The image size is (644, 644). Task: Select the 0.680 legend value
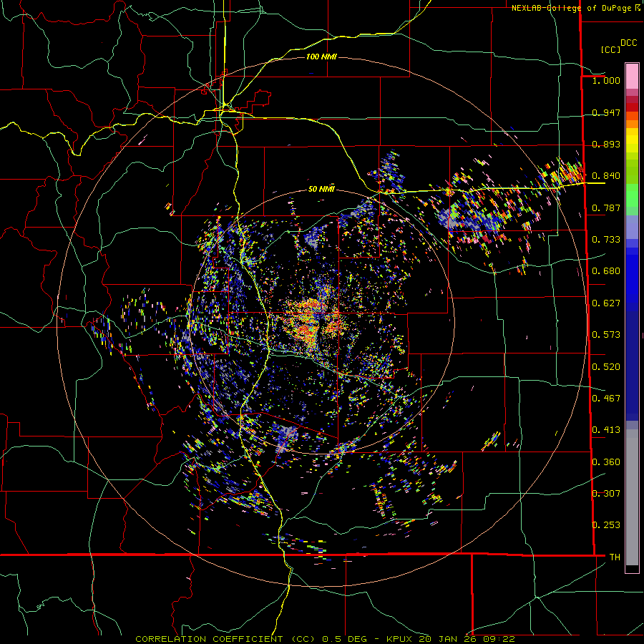click(606, 271)
